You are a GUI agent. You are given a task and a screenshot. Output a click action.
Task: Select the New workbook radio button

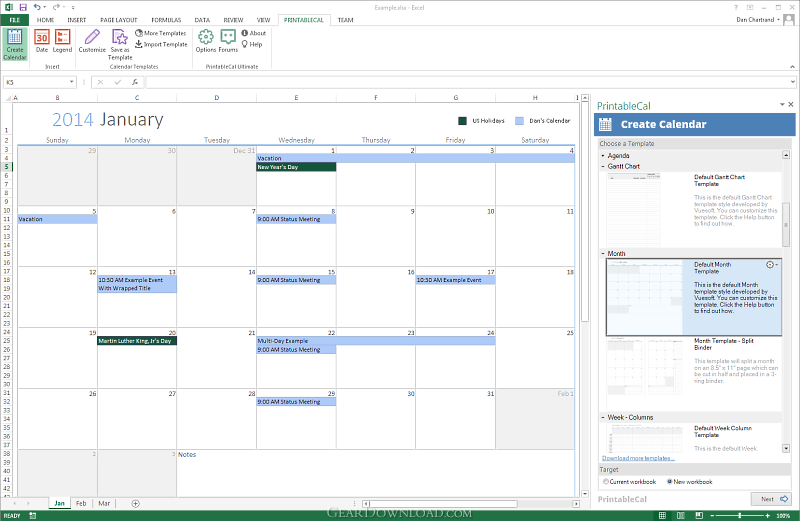[x=670, y=482]
